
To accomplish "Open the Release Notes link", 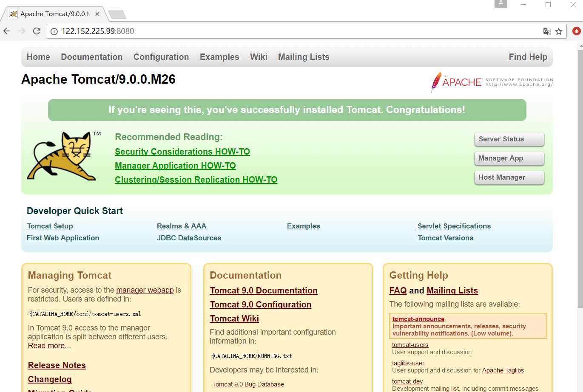I will click(57, 365).
